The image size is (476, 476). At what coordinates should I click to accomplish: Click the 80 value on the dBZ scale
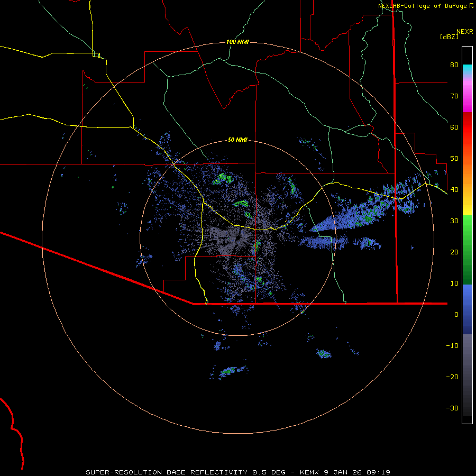click(454, 65)
